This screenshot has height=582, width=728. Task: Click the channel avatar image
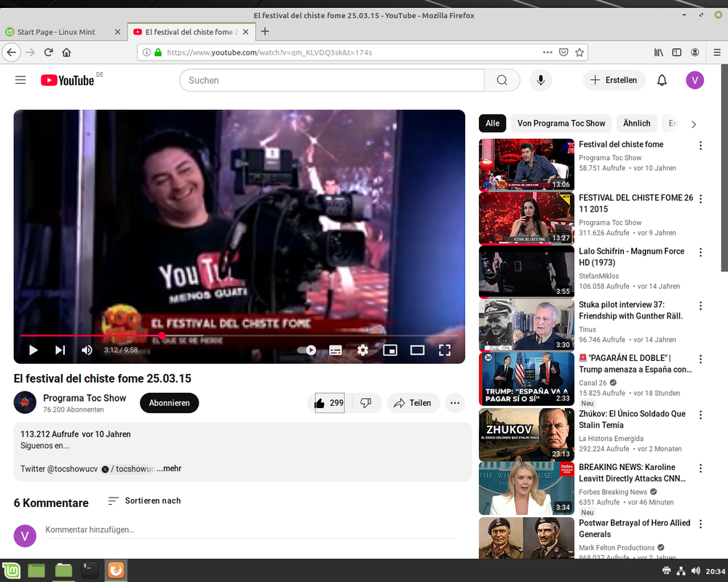click(25, 402)
